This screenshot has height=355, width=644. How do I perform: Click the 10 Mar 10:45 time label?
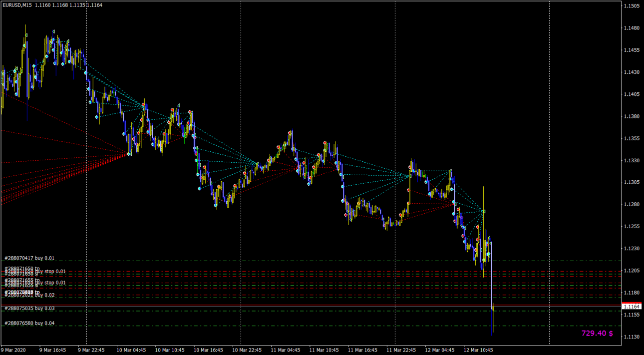click(x=170, y=350)
